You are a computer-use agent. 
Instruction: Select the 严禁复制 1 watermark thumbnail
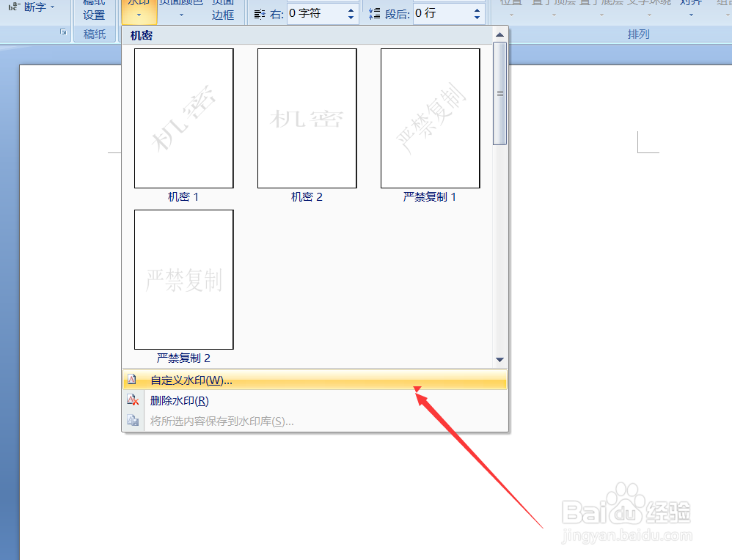click(x=431, y=119)
